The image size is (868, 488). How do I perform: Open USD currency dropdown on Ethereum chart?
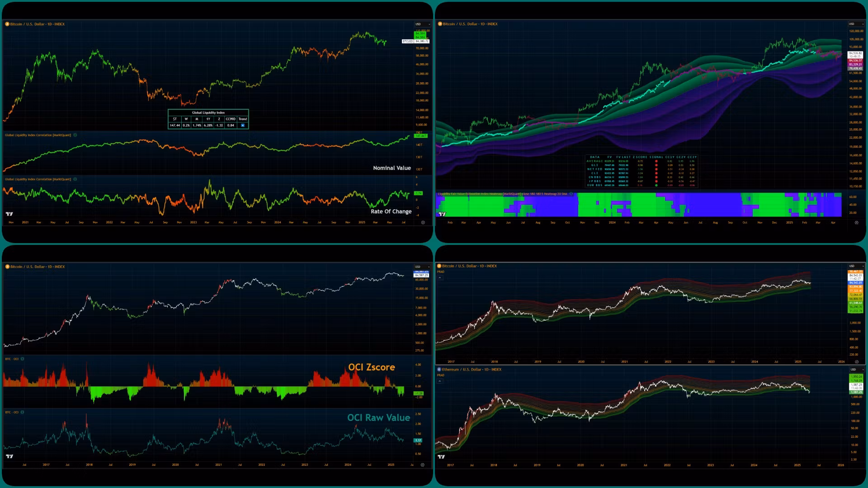click(x=856, y=370)
